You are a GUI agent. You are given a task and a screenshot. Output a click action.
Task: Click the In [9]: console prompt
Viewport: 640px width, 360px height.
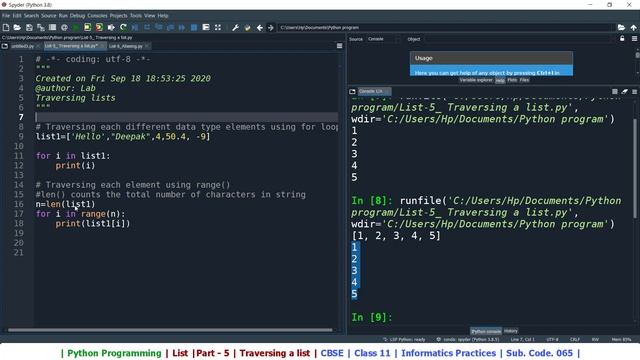tap(371, 317)
